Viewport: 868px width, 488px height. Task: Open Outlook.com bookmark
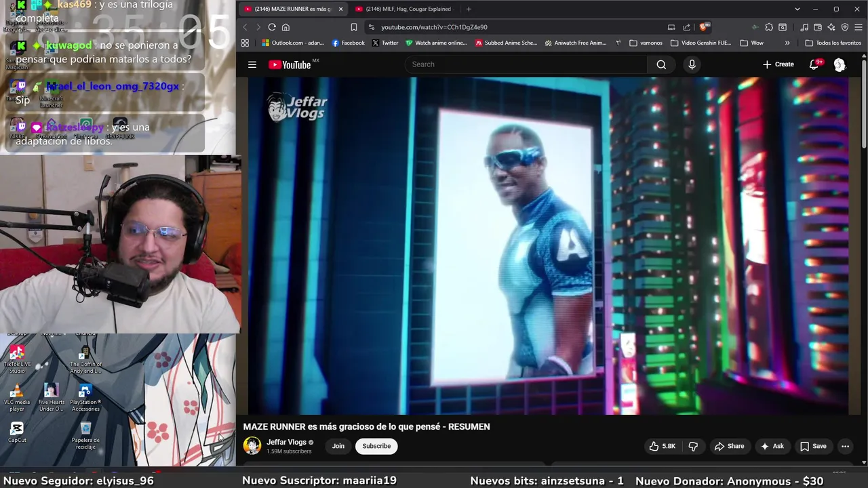[292, 43]
